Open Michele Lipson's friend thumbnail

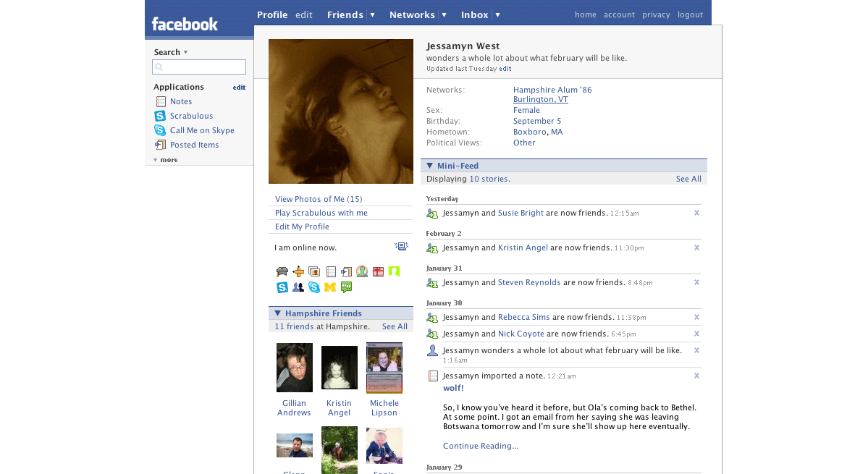(x=384, y=368)
